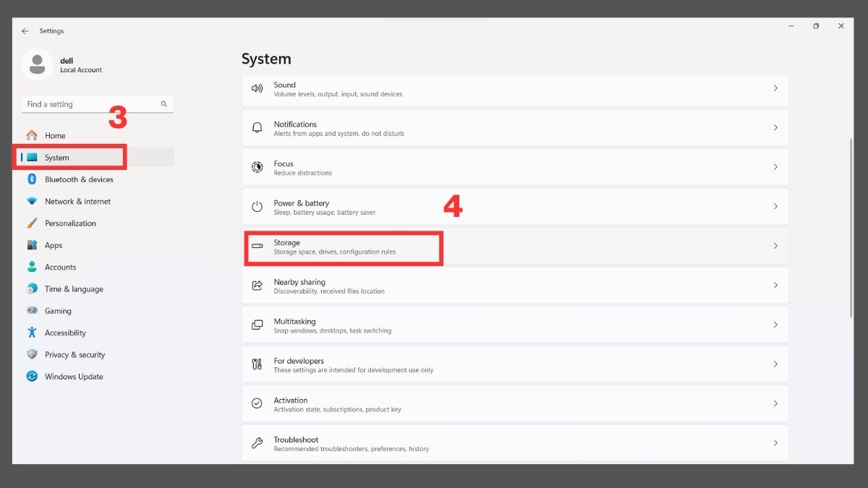Viewport: 868px width, 488px height.
Task: Click the Troubleshoot wrench icon
Action: click(257, 443)
